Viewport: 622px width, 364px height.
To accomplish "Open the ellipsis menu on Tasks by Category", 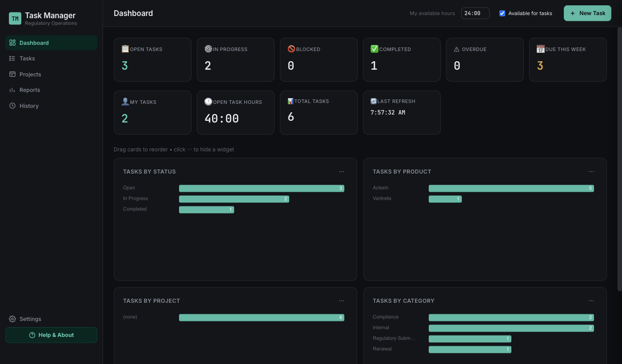I will 591,301.
